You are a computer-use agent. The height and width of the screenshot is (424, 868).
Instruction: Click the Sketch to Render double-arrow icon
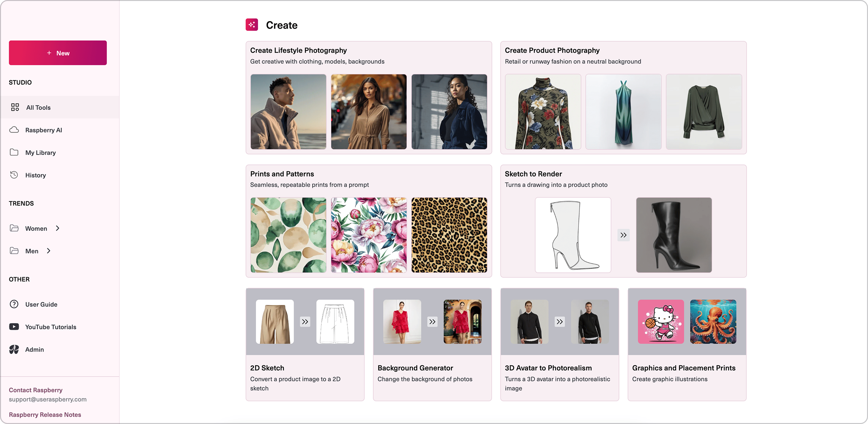click(x=623, y=235)
